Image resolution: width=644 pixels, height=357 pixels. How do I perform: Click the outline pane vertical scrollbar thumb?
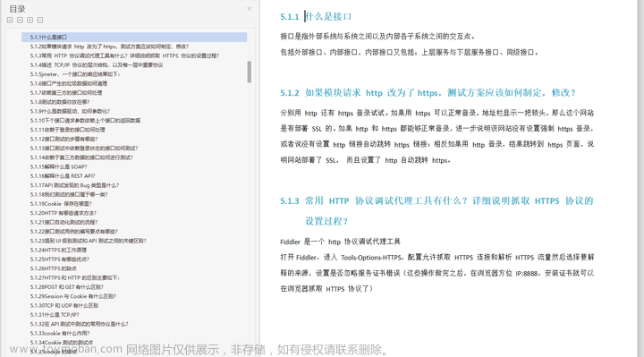pos(249,72)
